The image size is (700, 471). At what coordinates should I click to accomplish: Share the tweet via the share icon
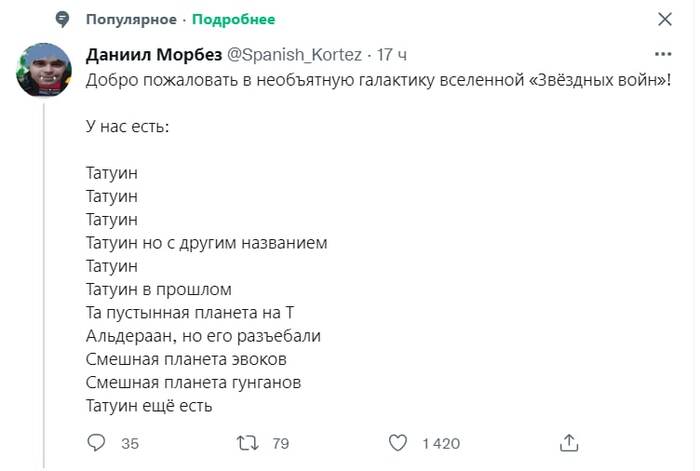569,443
